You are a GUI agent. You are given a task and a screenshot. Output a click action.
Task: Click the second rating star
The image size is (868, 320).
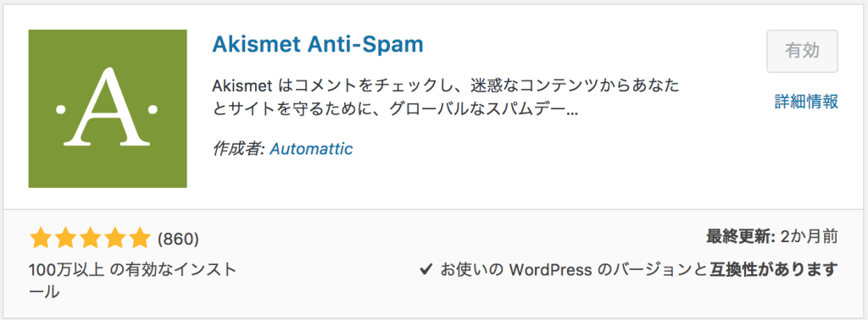coord(65,238)
